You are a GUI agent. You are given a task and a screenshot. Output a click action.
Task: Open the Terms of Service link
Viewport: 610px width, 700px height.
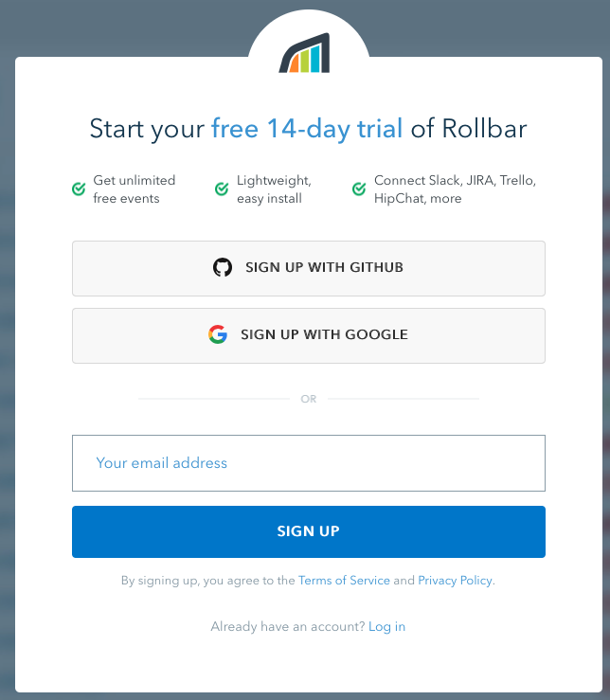[344, 581]
